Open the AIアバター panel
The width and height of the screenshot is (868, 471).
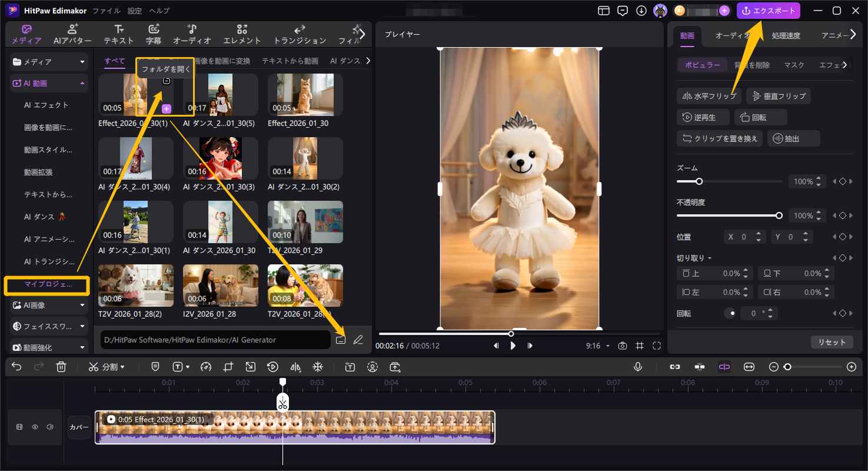(73, 34)
